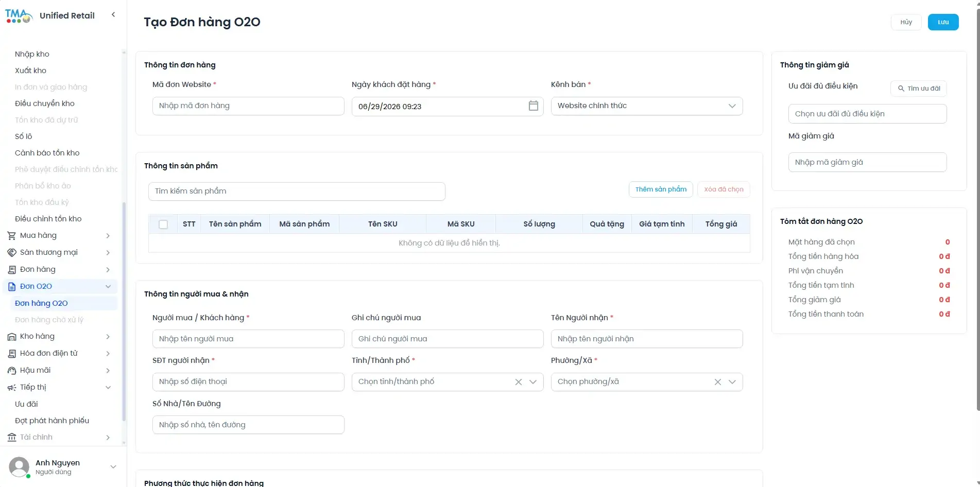Click the TMA Unified Retail logo
This screenshot has width=980, height=487.
[19, 16]
